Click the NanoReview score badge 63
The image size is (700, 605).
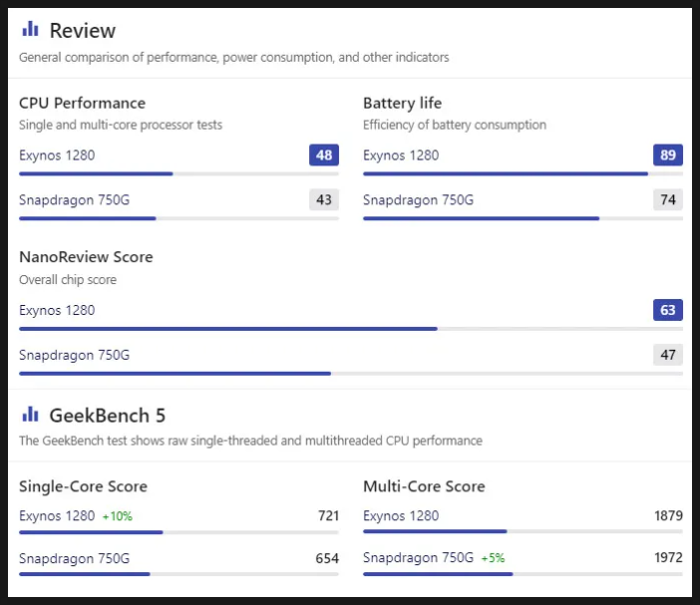click(x=668, y=310)
